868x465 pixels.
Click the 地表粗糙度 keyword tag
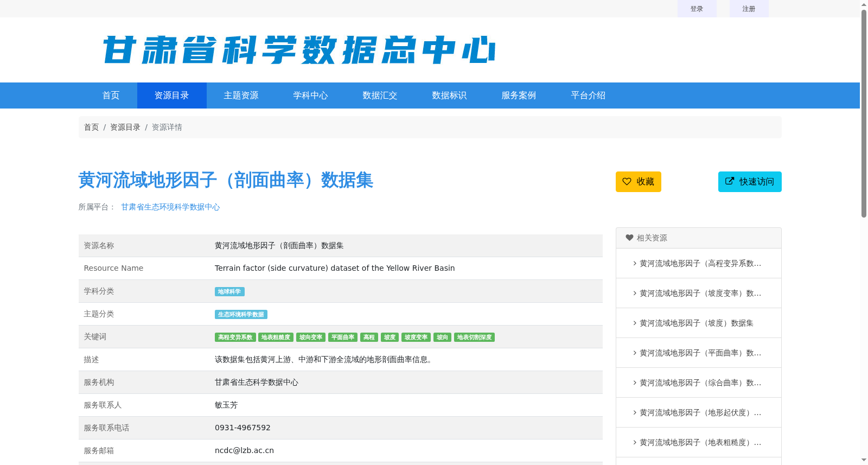(x=276, y=337)
